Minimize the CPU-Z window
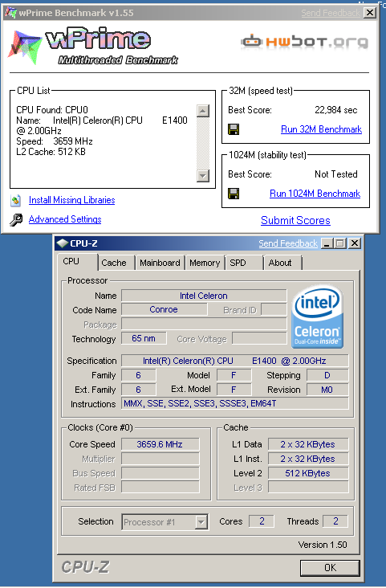This screenshot has width=386, height=588. tap(327, 243)
